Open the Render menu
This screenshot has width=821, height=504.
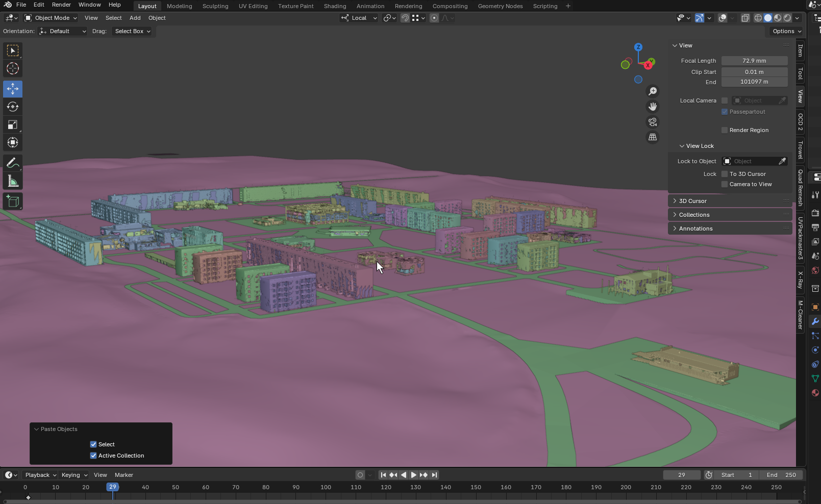tap(61, 5)
